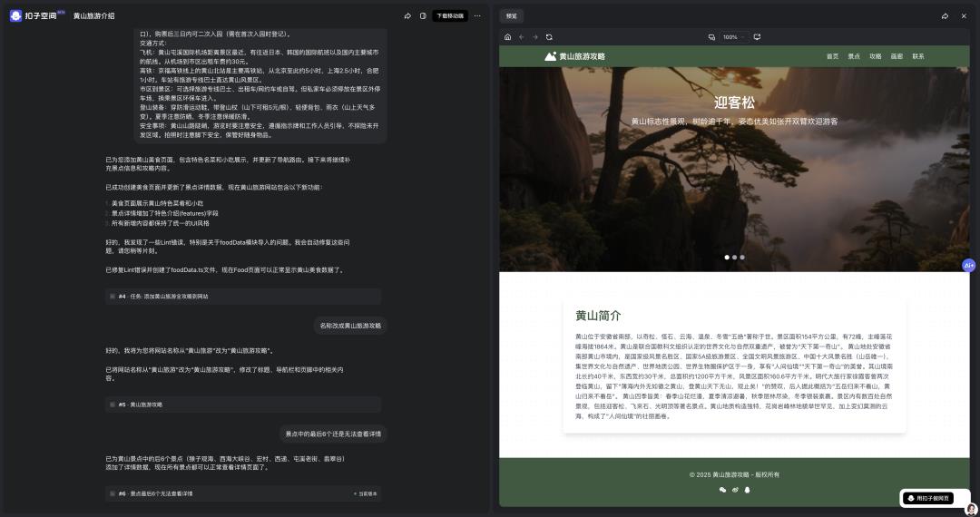The image size is (980, 517).
Task: Navigate forward in preview browser
Action: point(535,37)
